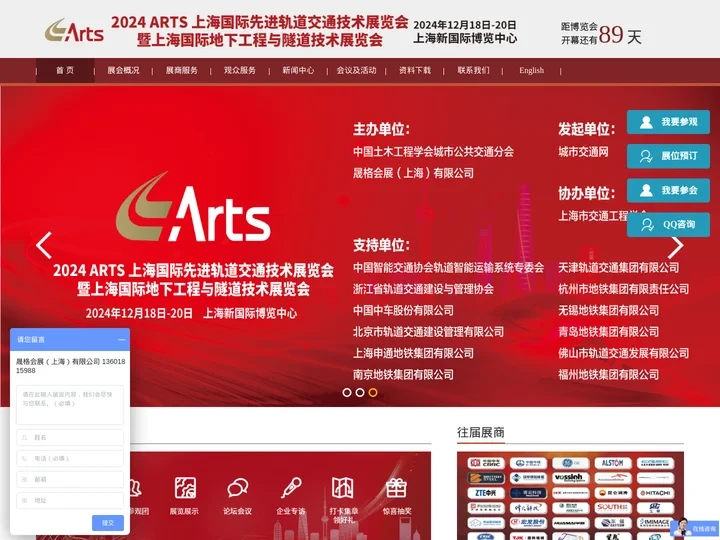720x540 pixels.
Task: Open the 展商服务 menu item
Action: click(181, 70)
